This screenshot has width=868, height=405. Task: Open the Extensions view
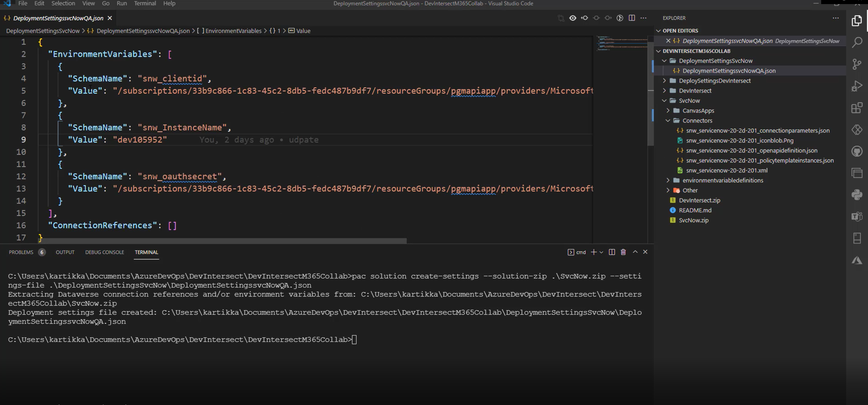(857, 108)
